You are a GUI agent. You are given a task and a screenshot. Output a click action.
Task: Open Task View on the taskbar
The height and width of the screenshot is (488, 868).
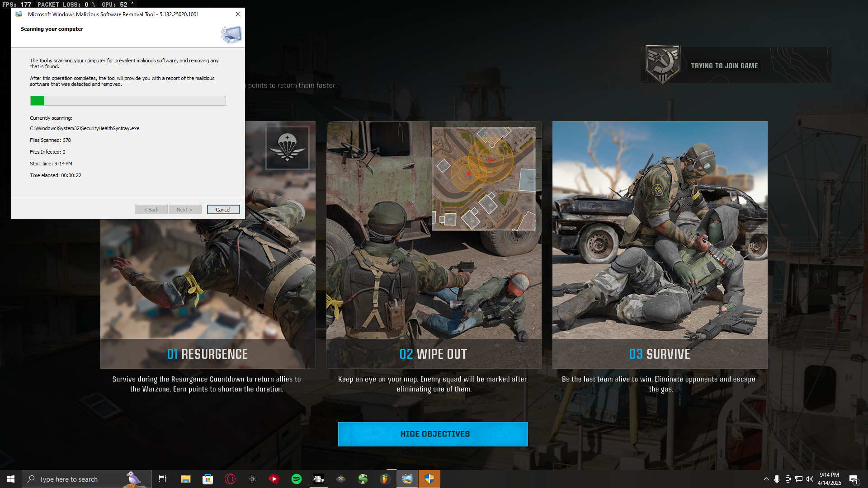point(163,479)
